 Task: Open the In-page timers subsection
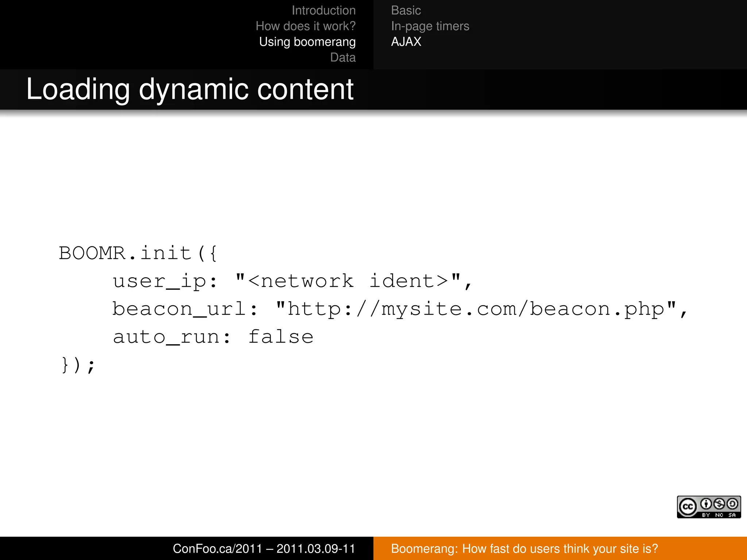(x=430, y=26)
